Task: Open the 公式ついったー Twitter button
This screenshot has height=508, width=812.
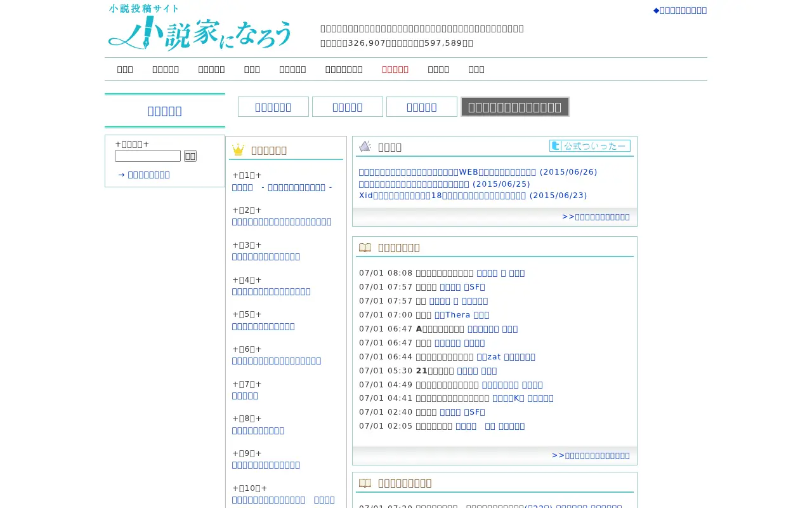Action: [x=590, y=146]
